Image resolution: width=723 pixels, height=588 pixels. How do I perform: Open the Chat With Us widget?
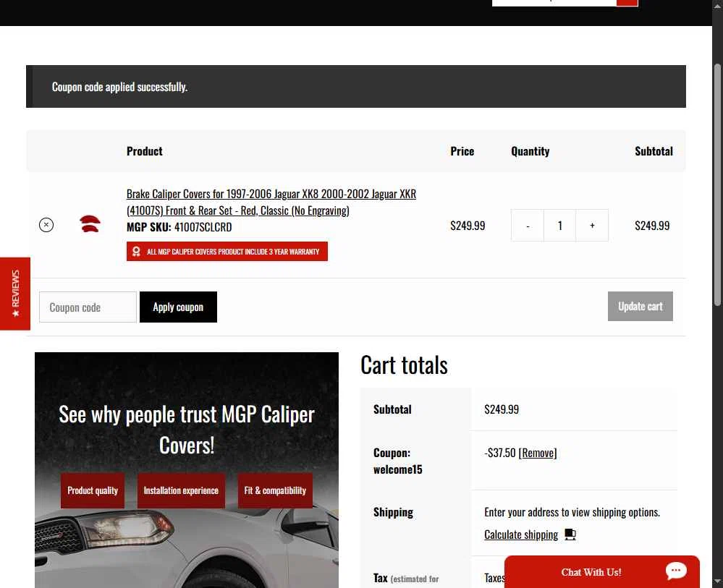(x=601, y=572)
